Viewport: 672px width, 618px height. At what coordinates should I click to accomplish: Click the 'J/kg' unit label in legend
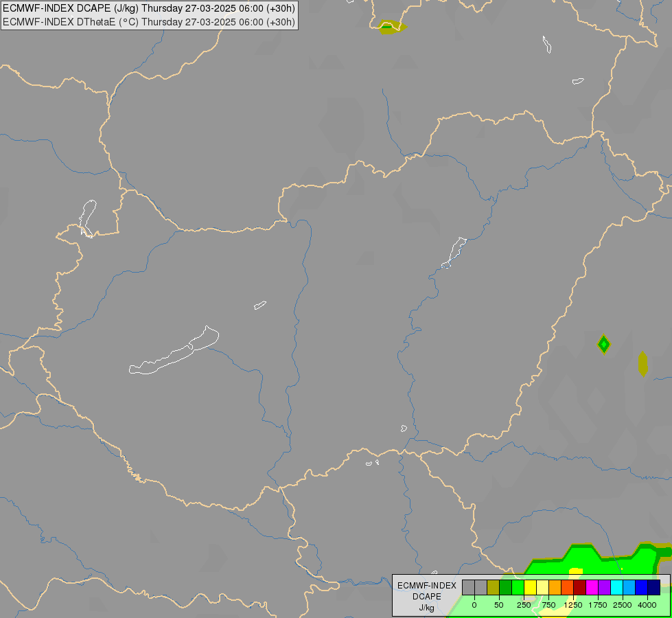(x=426, y=608)
